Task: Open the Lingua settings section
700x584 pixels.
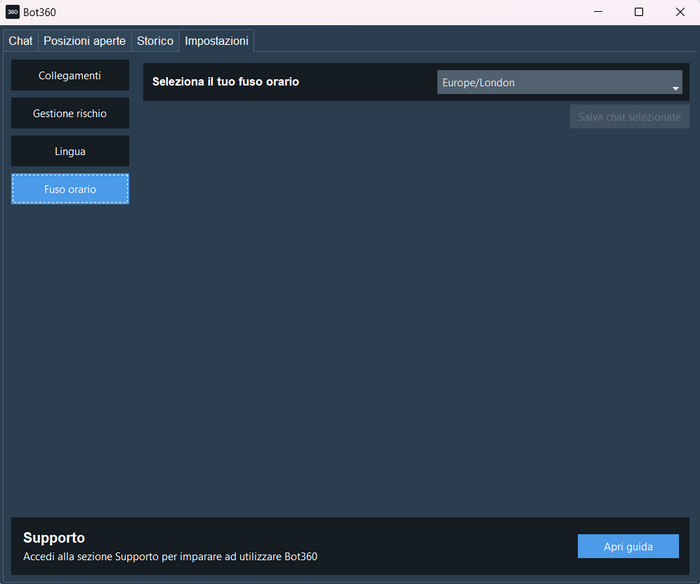Action: tap(70, 152)
